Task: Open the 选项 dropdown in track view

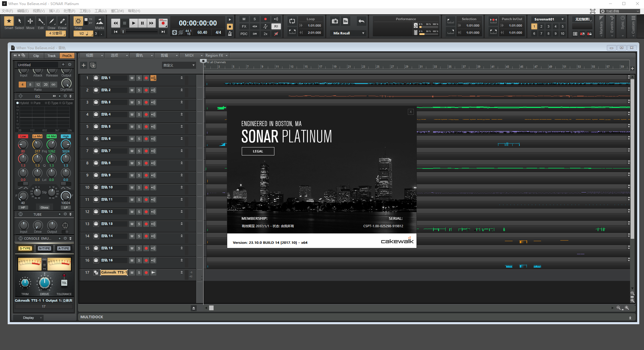Action: coord(117,55)
